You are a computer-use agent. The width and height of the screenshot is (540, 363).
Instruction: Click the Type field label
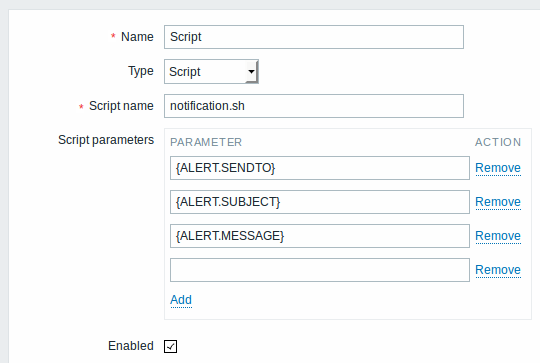coord(141,71)
